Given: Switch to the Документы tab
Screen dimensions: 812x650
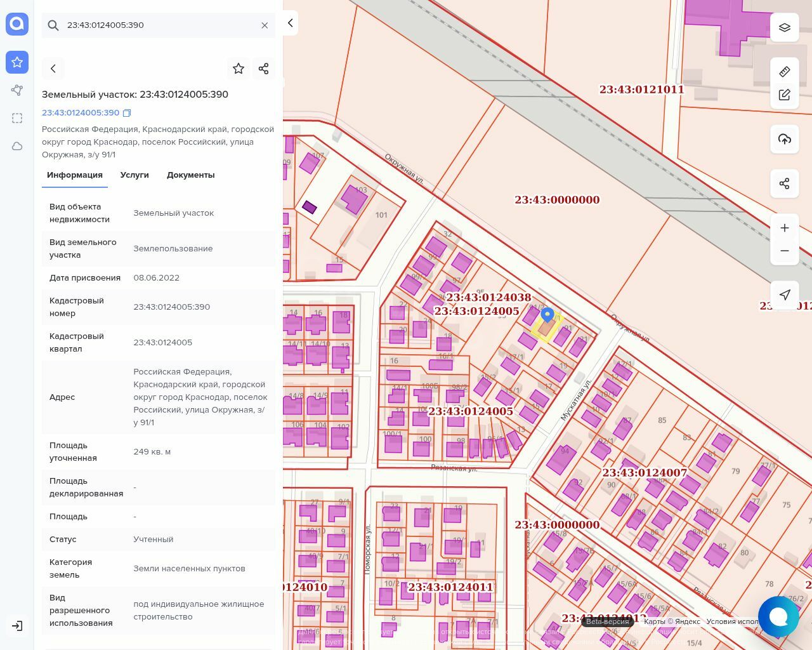Looking at the screenshot, I should [x=190, y=175].
